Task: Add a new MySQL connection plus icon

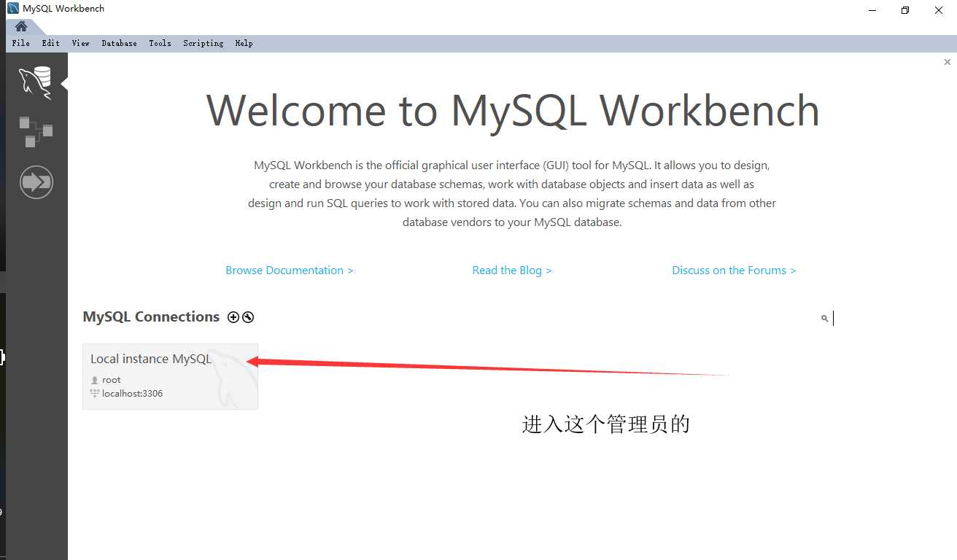Action: [233, 317]
